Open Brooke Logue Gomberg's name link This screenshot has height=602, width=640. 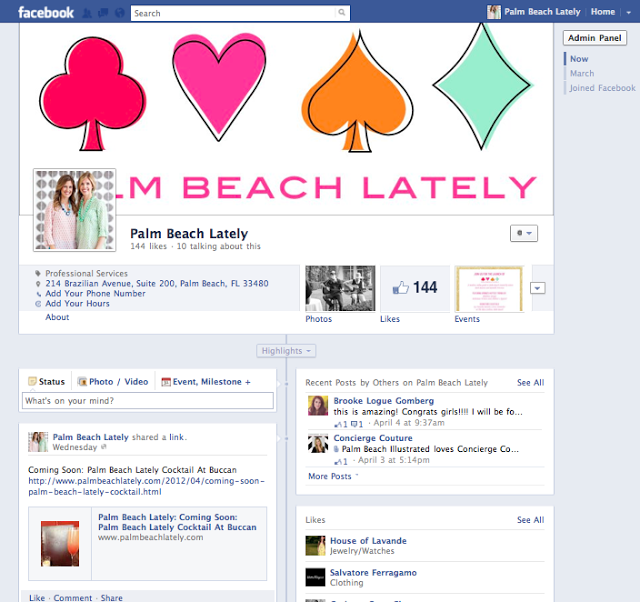pyautogui.click(x=384, y=401)
